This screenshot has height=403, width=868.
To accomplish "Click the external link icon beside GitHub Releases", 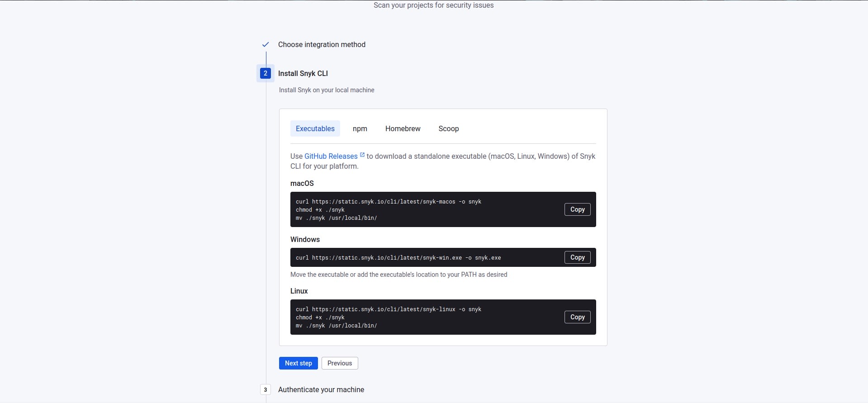I will 362,155.
